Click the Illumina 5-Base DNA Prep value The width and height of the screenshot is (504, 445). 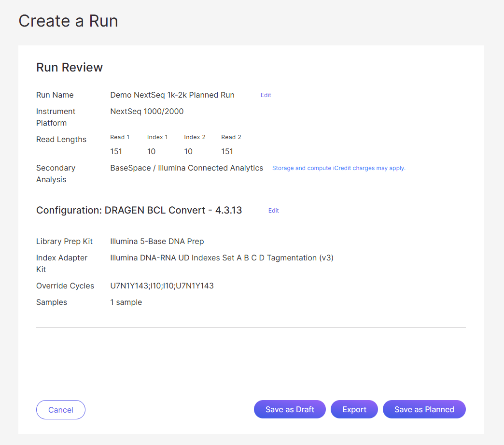[157, 242]
